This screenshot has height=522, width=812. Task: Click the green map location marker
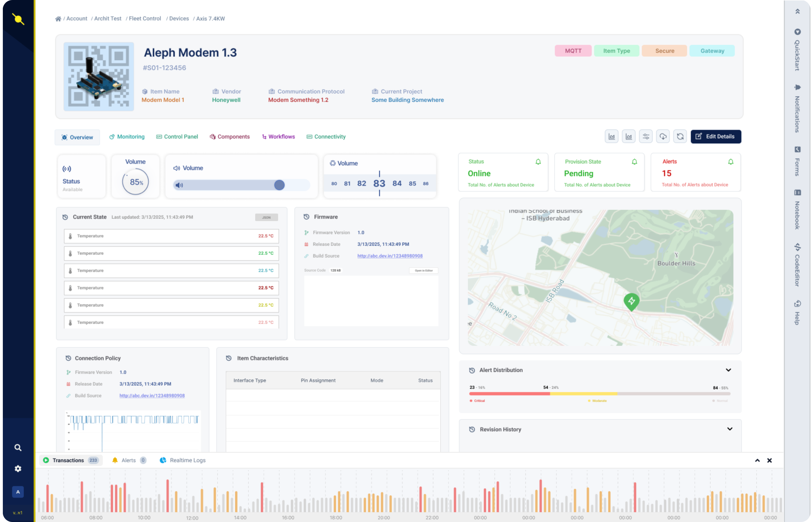pyautogui.click(x=631, y=301)
